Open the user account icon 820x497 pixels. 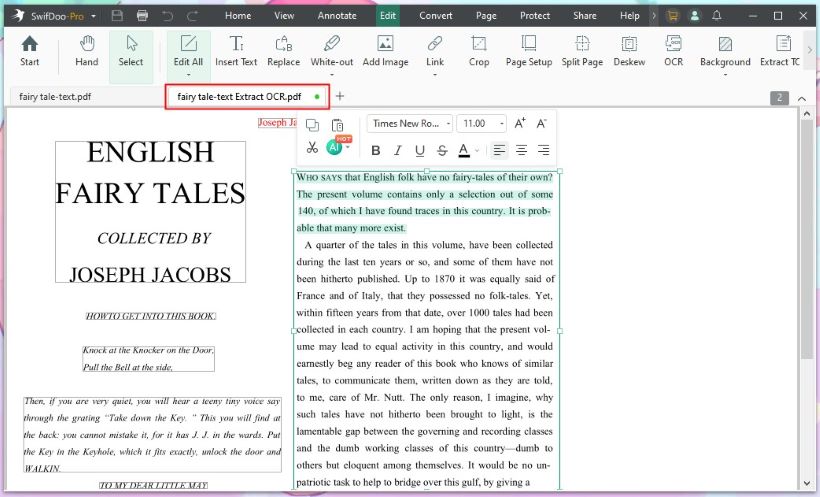point(694,16)
